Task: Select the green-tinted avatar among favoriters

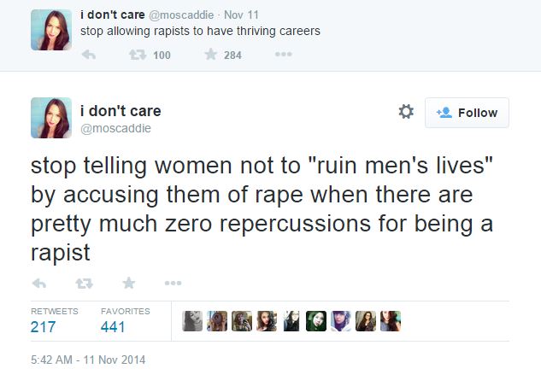Action: coord(316,321)
